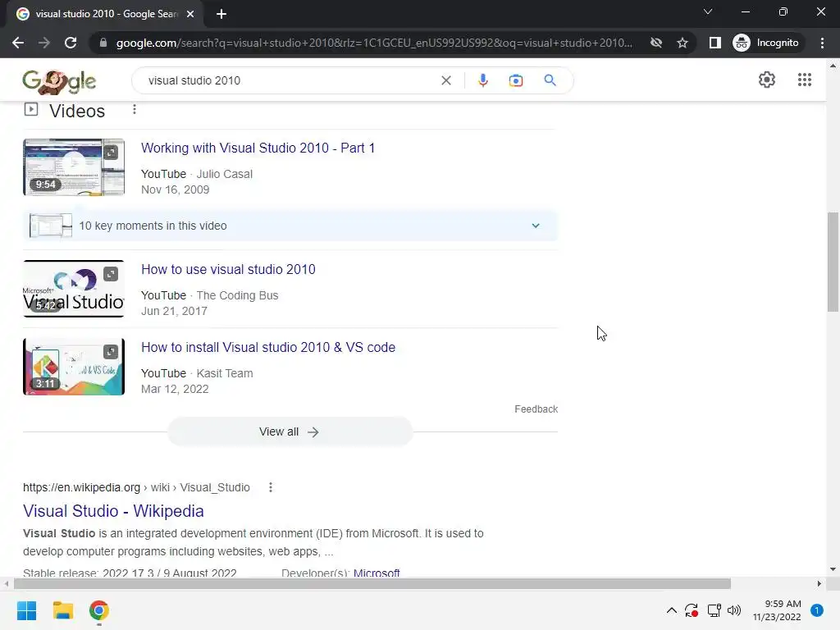View site security lock info
This screenshot has width=840, height=630.
(103, 43)
